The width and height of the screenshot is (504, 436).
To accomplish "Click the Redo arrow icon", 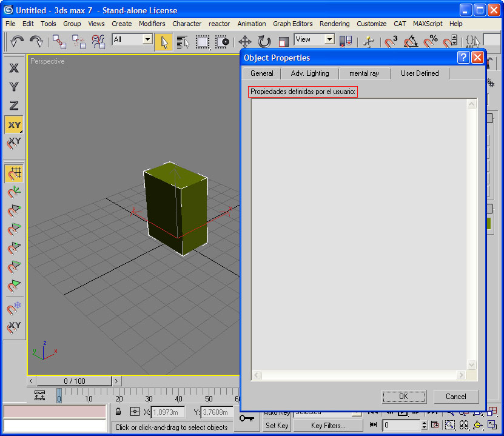I will [x=36, y=41].
